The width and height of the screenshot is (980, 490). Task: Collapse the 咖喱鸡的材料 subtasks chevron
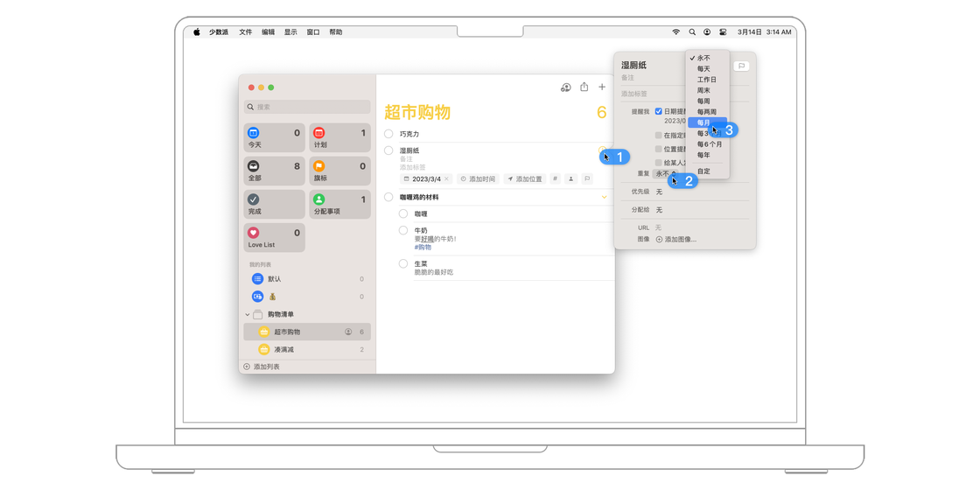[605, 197]
